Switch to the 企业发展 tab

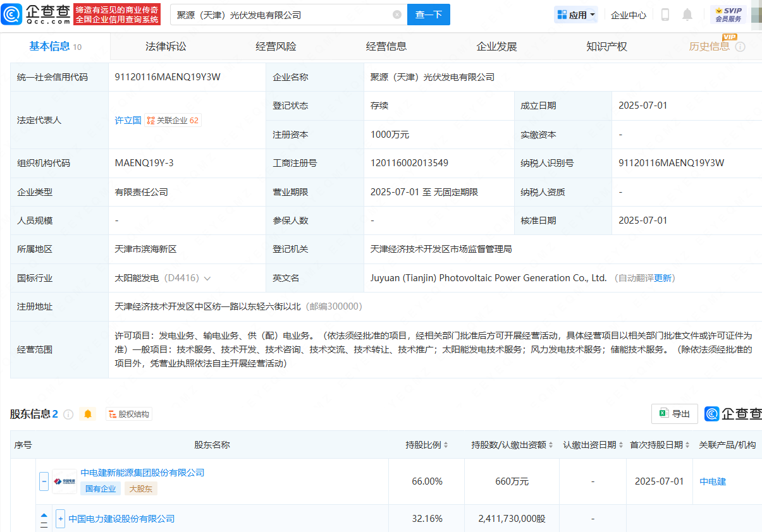tap(496, 46)
